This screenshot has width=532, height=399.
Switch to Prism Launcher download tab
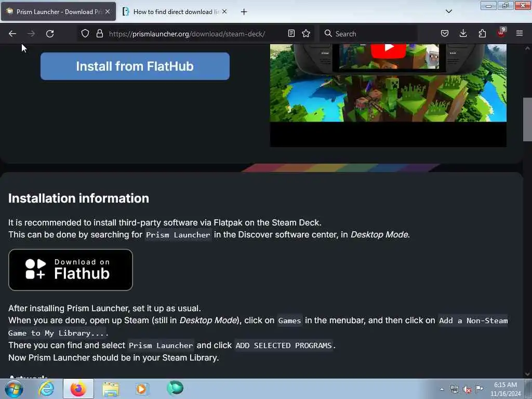58,11
